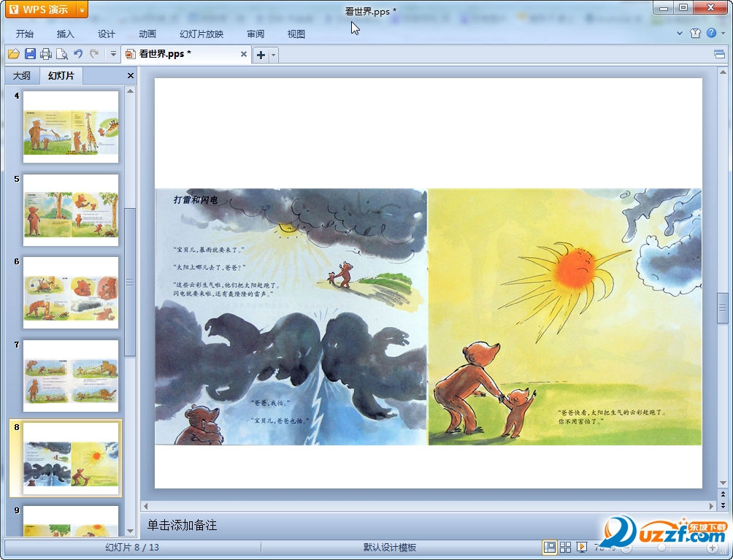Click the 打雷和闪电 title on the slide
The width and height of the screenshot is (733, 560).
pyautogui.click(x=196, y=200)
